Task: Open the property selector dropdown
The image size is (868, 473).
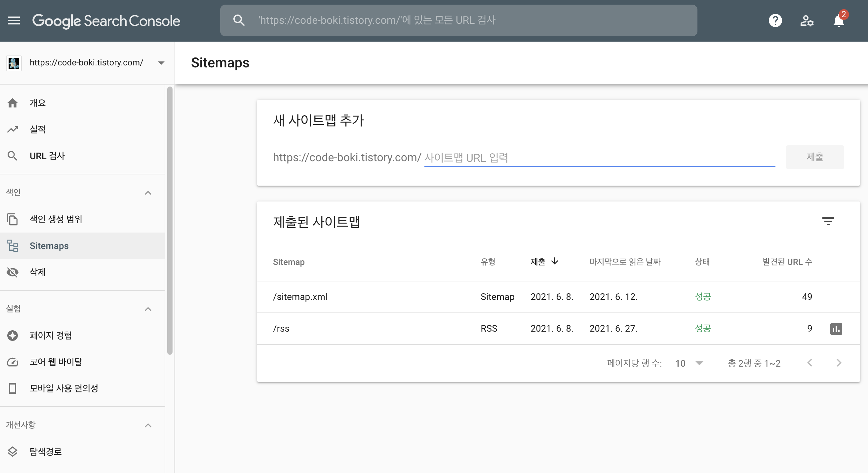Action: coord(161,63)
